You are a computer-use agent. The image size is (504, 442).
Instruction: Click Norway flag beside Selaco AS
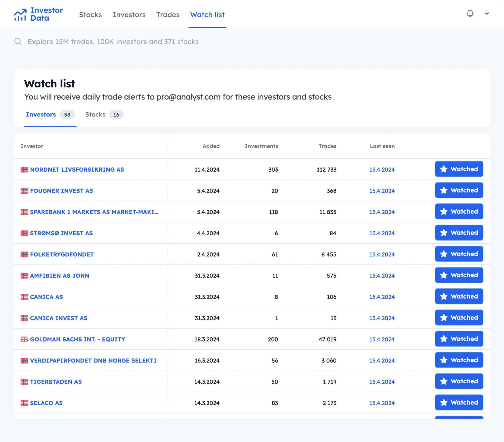click(x=24, y=403)
